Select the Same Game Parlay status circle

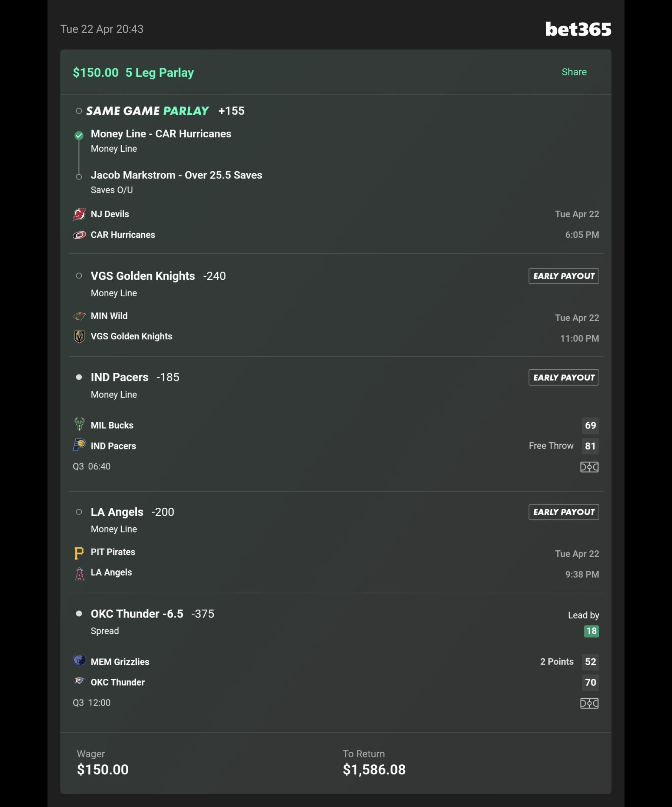(x=79, y=111)
